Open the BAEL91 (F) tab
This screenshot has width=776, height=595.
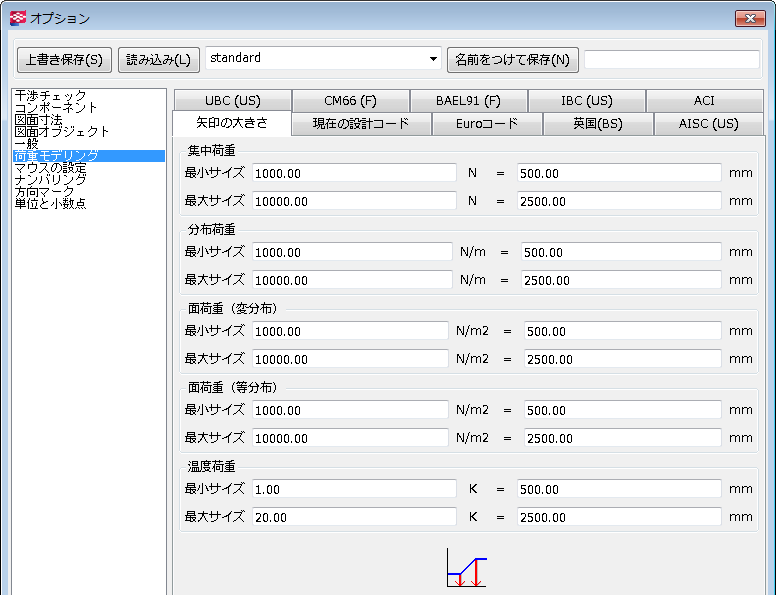pyautogui.click(x=468, y=101)
